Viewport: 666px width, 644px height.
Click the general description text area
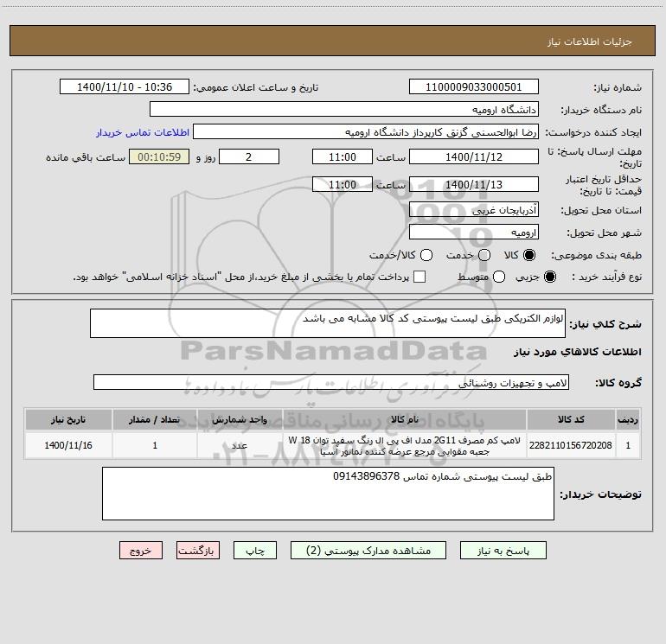tap(328, 323)
